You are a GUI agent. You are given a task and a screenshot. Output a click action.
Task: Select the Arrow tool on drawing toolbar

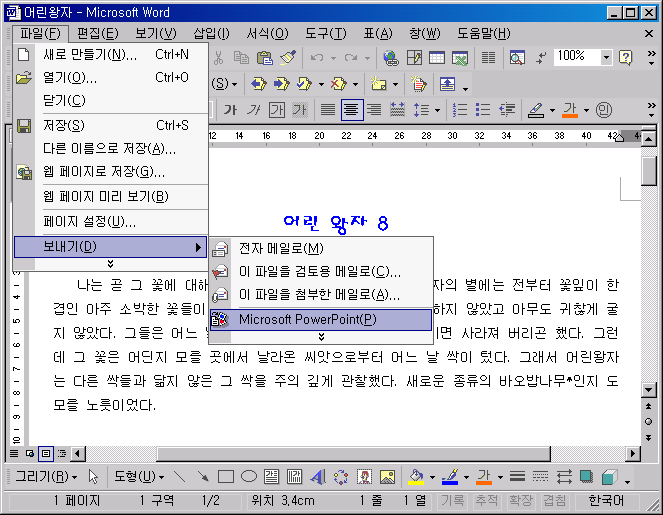[203, 477]
